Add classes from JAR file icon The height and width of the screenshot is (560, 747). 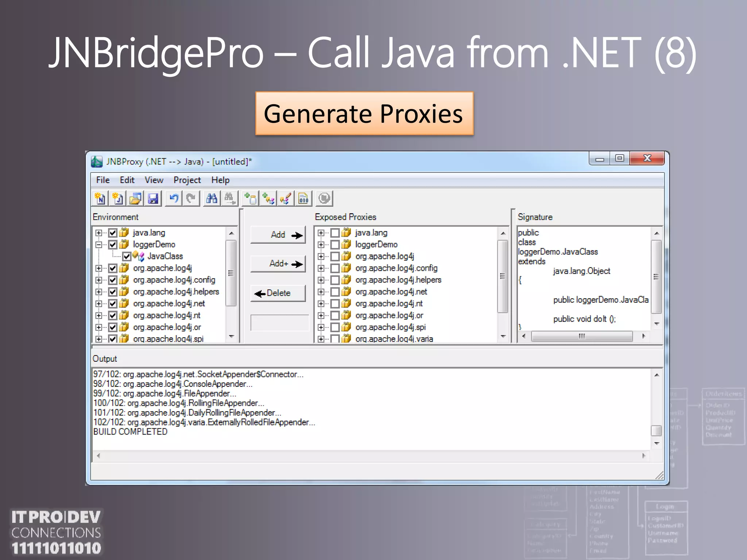[250, 198]
